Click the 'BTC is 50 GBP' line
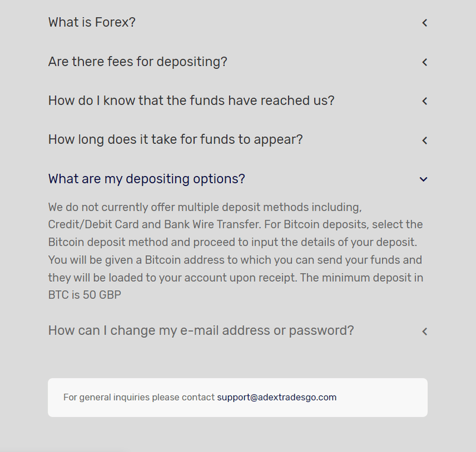This screenshot has width=476, height=452. tap(84, 295)
